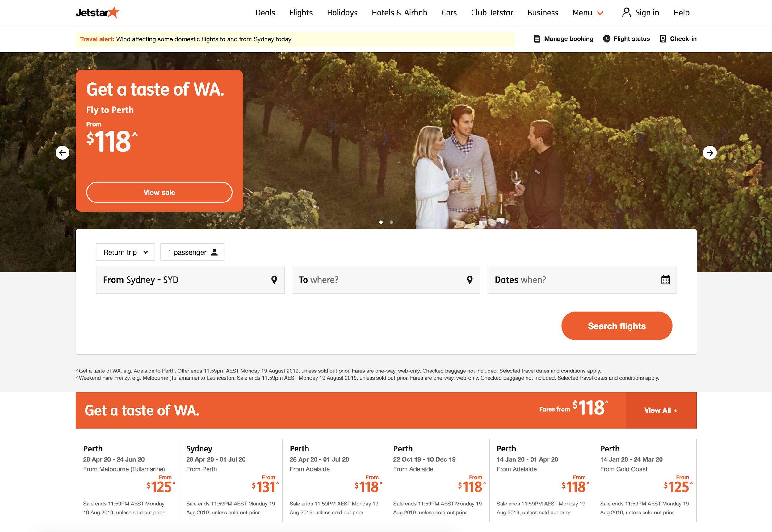Select the first carousel dot indicator
The height and width of the screenshot is (532, 772).
(381, 222)
